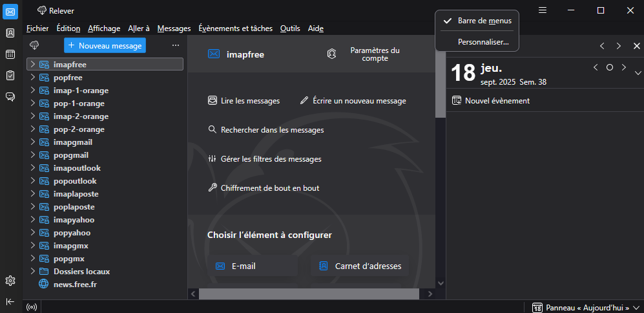644x313 pixels.
Task: Open the Chat space icon in sidebar
Action: pyautogui.click(x=10, y=96)
